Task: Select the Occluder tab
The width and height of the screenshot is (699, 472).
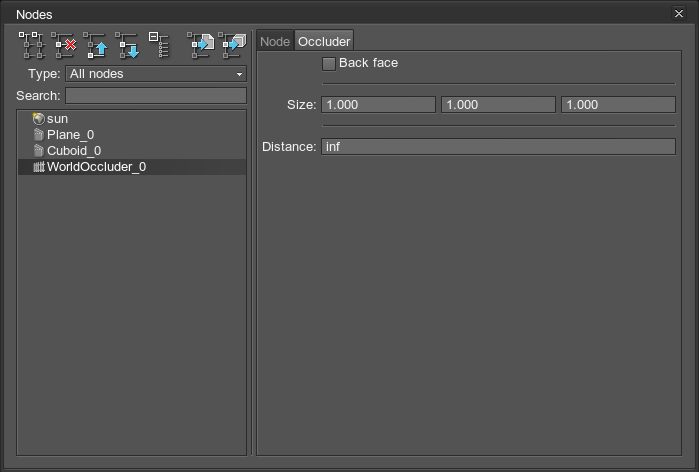Action: coord(324,41)
